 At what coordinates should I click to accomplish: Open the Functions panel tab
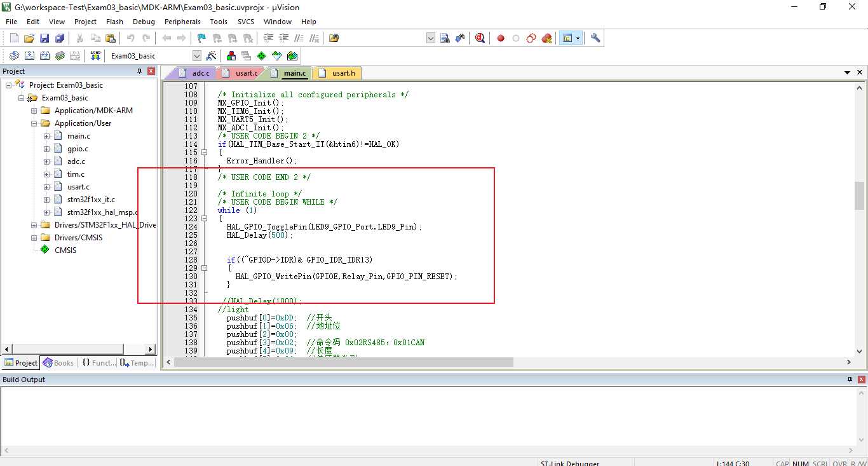98,363
